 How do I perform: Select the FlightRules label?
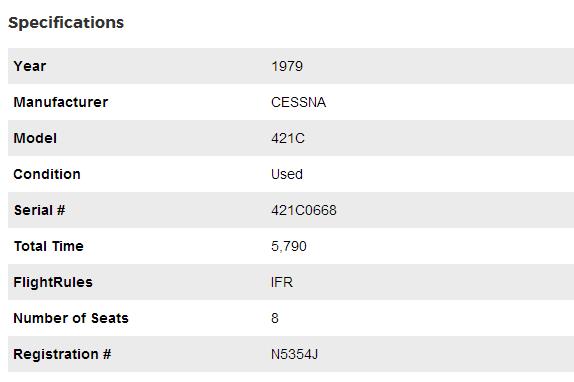[x=53, y=282]
